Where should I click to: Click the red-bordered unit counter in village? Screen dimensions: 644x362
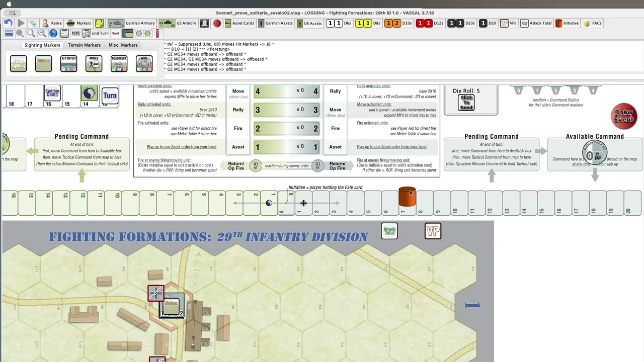[x=155, y=294]
